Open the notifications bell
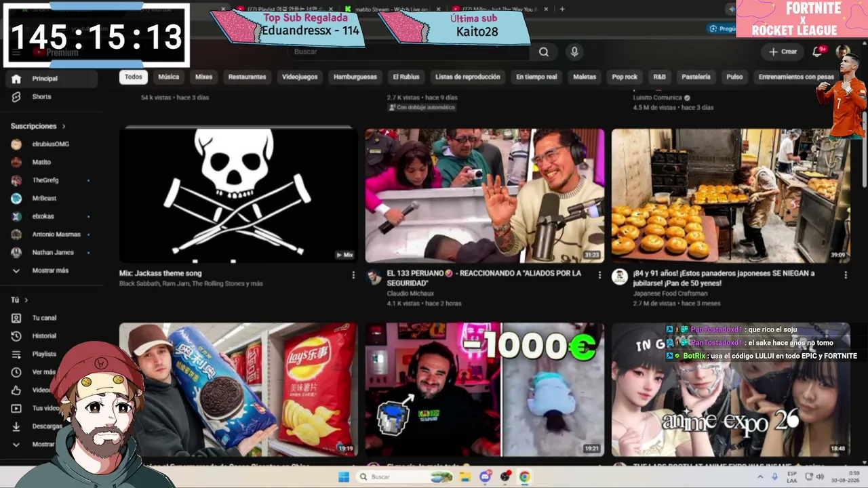Viewport: 868px width, 488px height. point(818,52)
